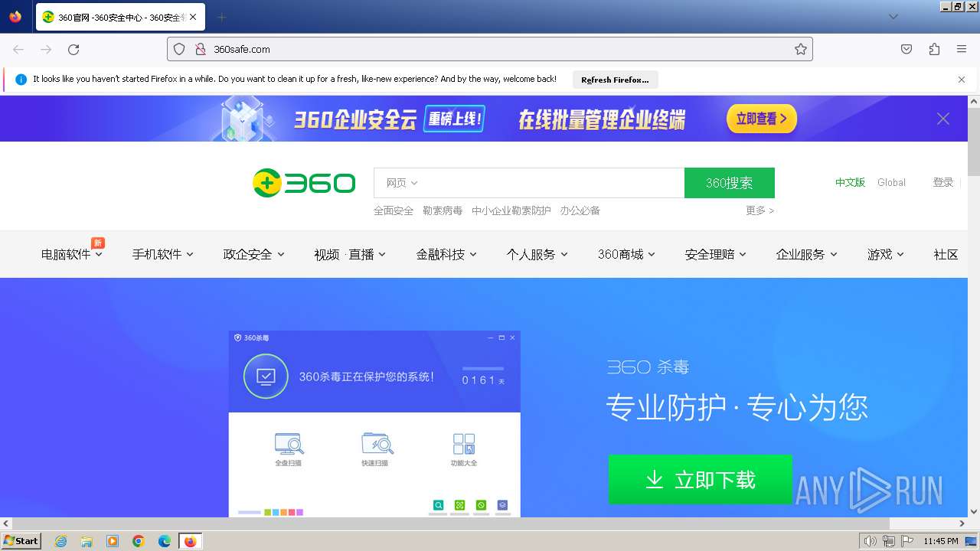Open the 企业服务 navigation menu
This screenshot has height=551, width=980.
[806, 254]
